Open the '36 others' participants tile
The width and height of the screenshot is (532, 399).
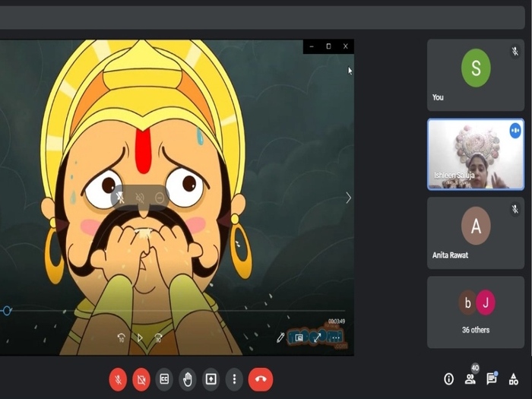(476, 312)
